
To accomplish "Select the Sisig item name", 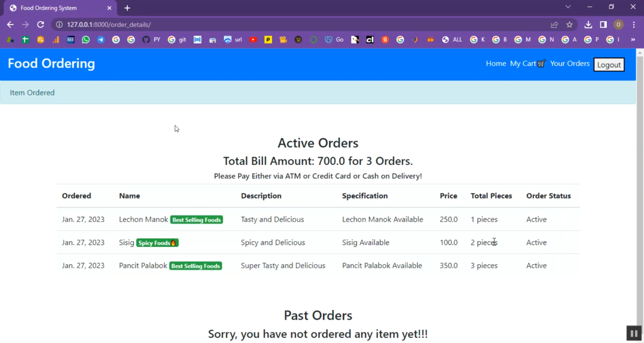I will [127, 243].
